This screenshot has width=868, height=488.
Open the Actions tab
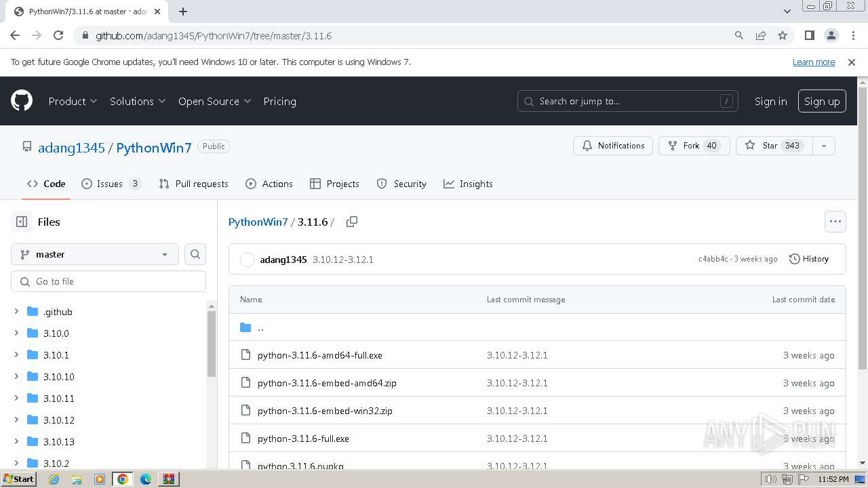tap(269, 184)
